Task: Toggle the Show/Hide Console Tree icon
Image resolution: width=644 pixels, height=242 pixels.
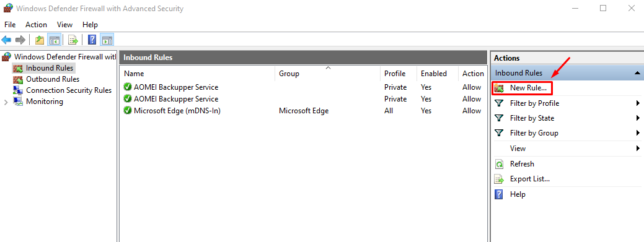Action: point(54,40)
